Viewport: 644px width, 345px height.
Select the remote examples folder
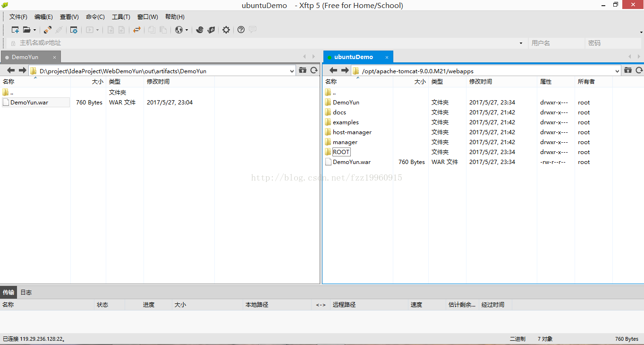pos(346,122)
